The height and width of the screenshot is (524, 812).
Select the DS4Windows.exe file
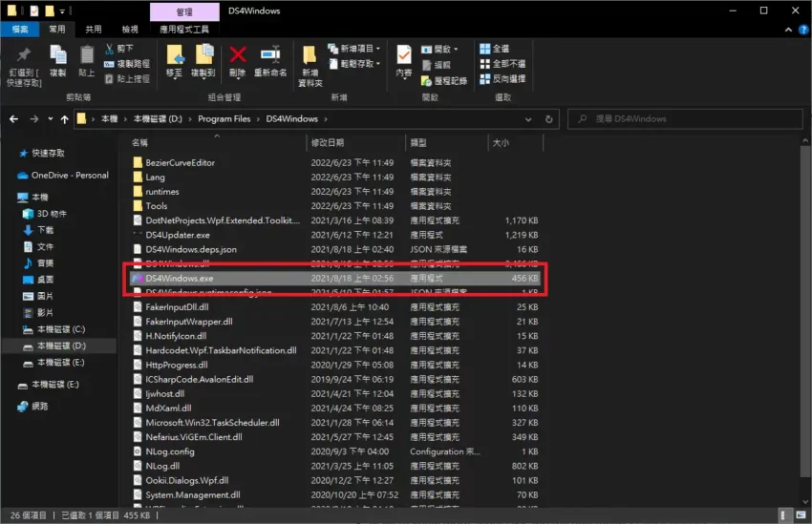click(x=335, y=279)
